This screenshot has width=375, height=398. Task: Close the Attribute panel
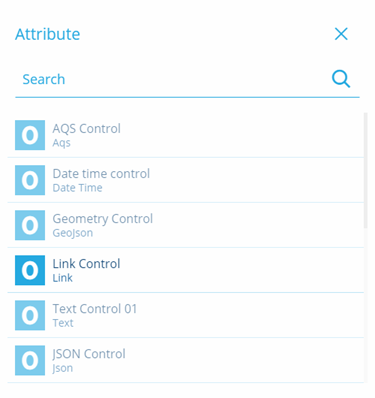(x=341, y=34)
